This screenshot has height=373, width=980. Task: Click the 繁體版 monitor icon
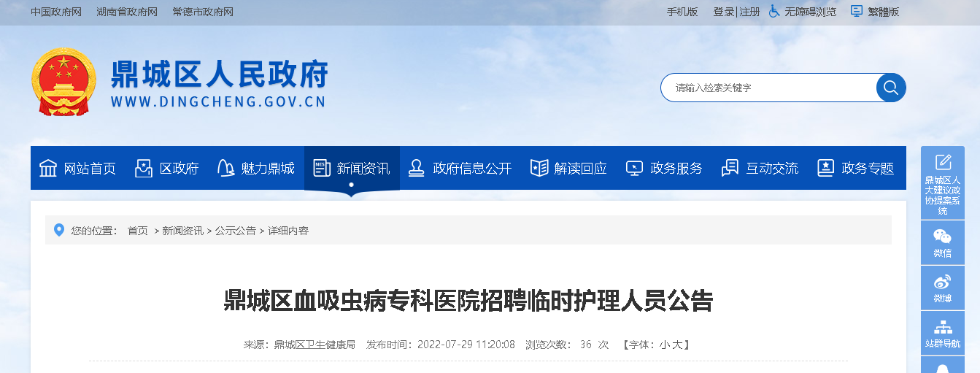click(857, 11)
